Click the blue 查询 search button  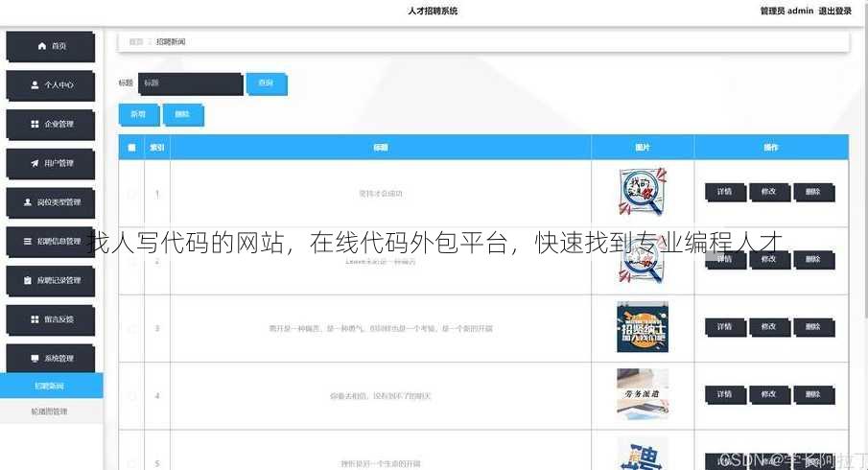pyautogui.click(x=267, y=83)
